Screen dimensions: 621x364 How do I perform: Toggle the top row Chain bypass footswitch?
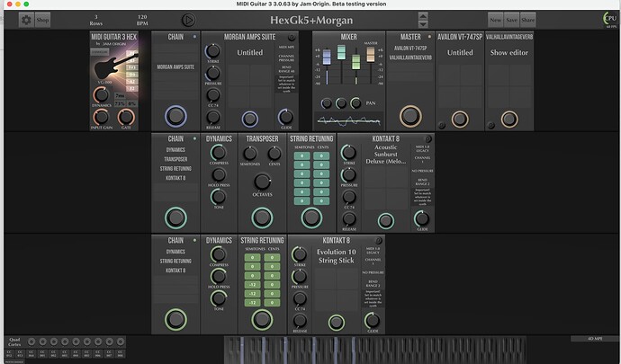point(175,116)
